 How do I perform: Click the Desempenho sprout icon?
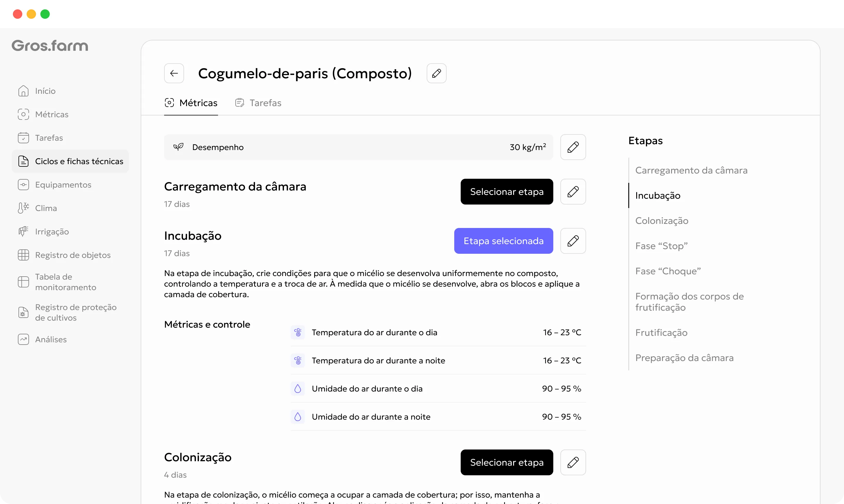(x=178, y=147)
